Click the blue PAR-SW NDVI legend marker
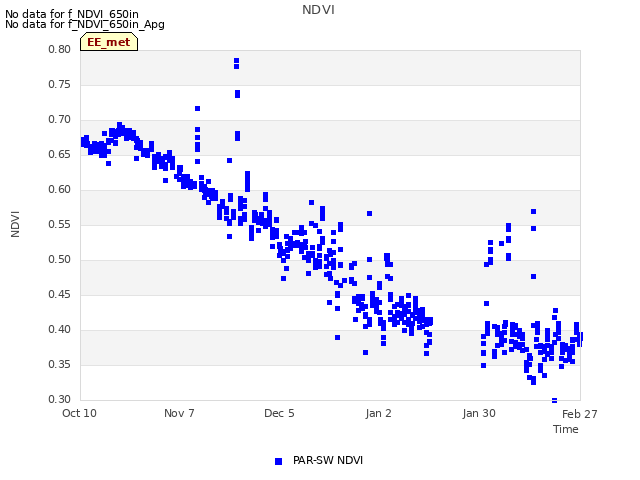 pos(278,461)
